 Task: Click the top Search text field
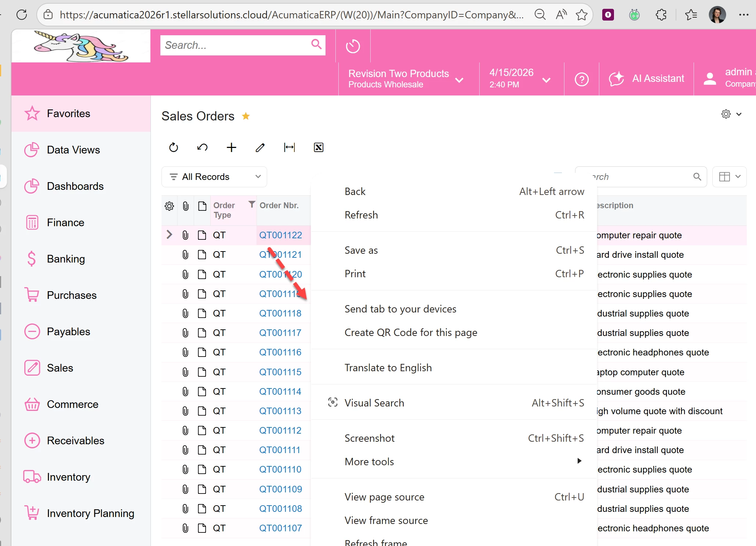point(235,46)
